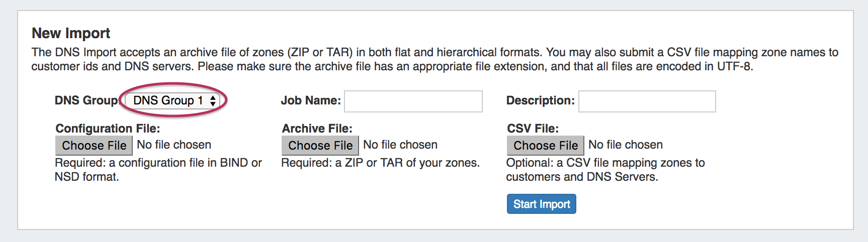
Task: Click the optional CSV mapping hint text
Action: pos(605,170)
